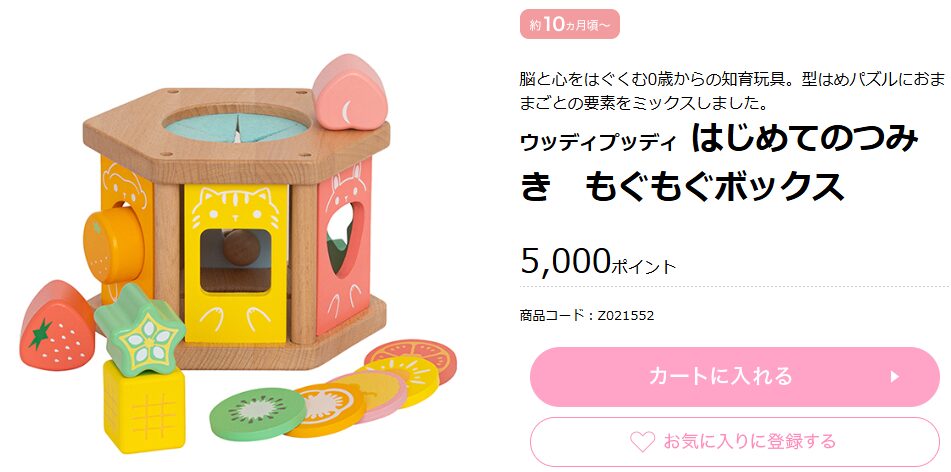Click the green kiwi slice piece
Screen dimensions: 951x472
[258, 414]
